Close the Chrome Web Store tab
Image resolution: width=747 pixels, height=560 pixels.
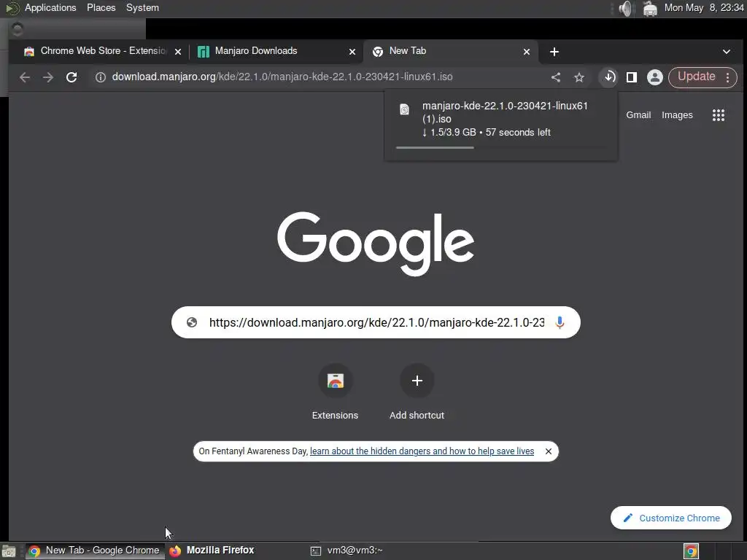(x=178, y=52)
